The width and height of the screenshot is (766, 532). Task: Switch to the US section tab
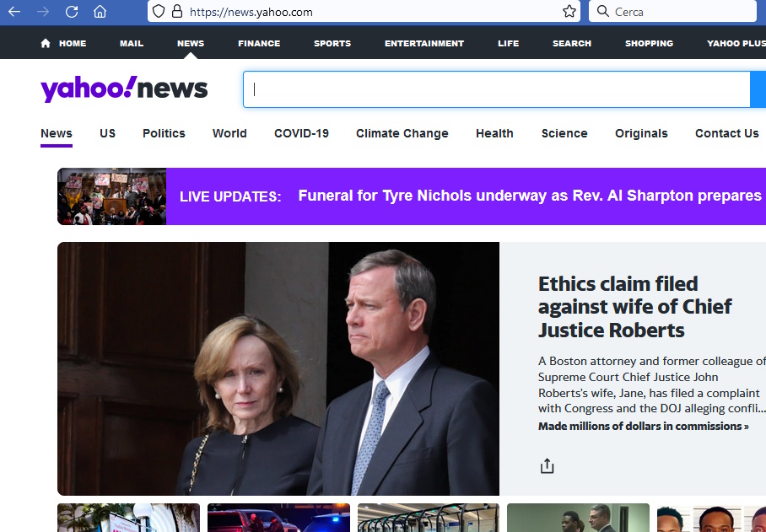pyautogui.click(x=107, y=133)
